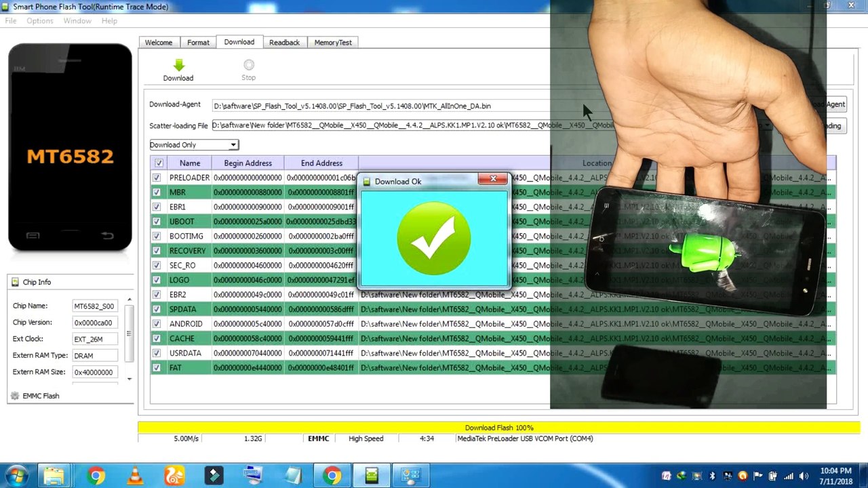Switch to the Format tab
Viewport: 868px width, 488px height.
pyautogui.click(x=198, y=42)
